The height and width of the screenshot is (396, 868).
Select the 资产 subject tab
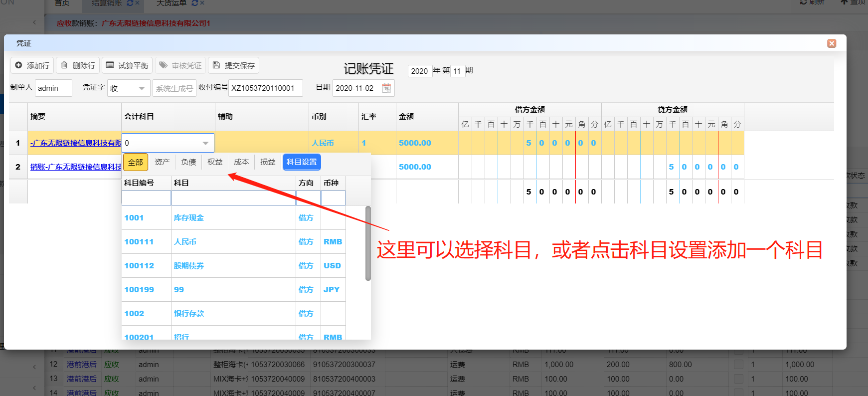[x=162, y=162]
